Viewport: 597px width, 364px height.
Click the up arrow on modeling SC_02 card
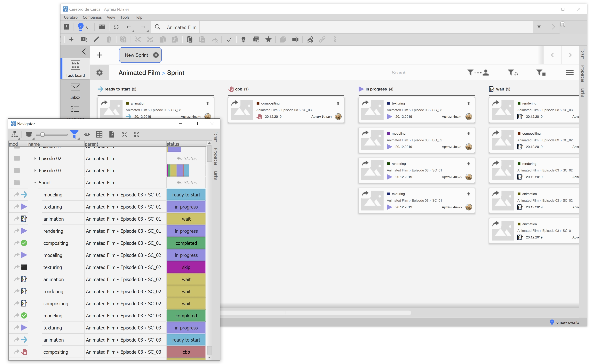coord(468,133)
